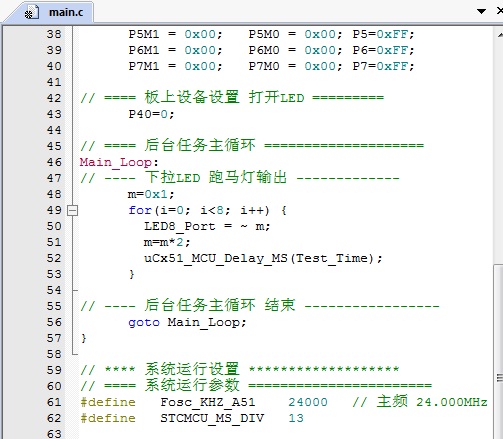Click the 'm=0x1;' statement
Screen dimensions: 503x439
(x=151, y=194)
